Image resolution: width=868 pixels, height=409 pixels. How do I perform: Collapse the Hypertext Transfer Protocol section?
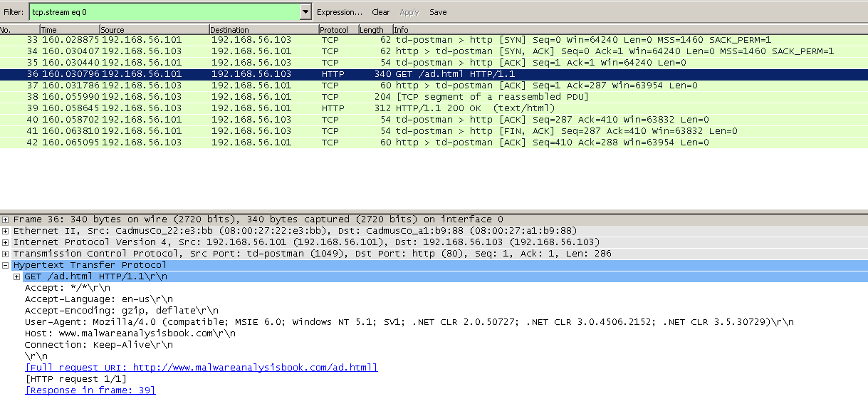[6, 265]
